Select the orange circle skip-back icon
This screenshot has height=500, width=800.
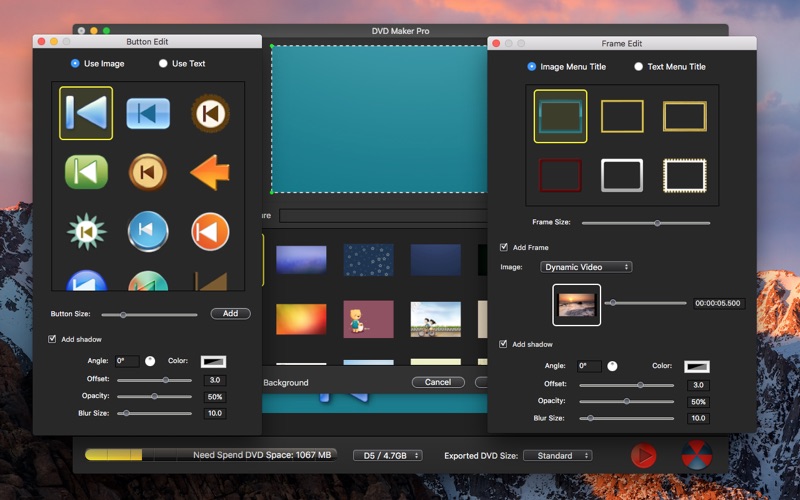pos(210,232)
